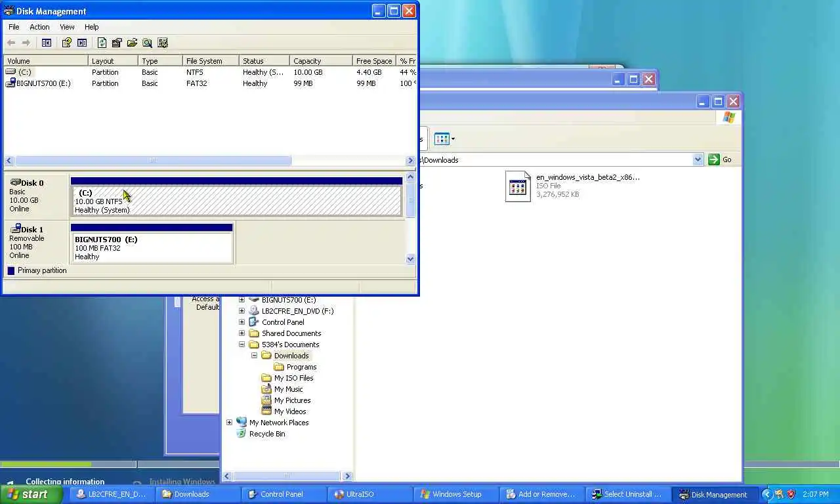Click the drive icon beside (C:) volume

click(x=10, y=72)
